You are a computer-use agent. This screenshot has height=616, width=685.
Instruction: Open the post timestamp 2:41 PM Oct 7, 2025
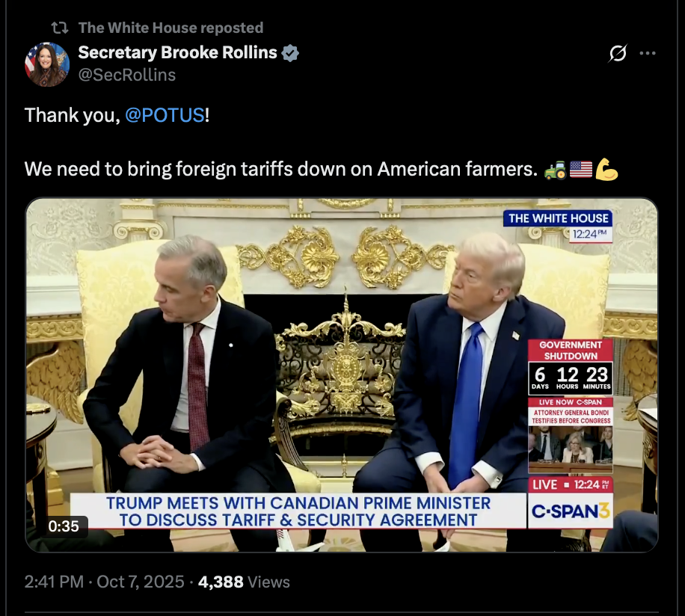pos(105,582)
